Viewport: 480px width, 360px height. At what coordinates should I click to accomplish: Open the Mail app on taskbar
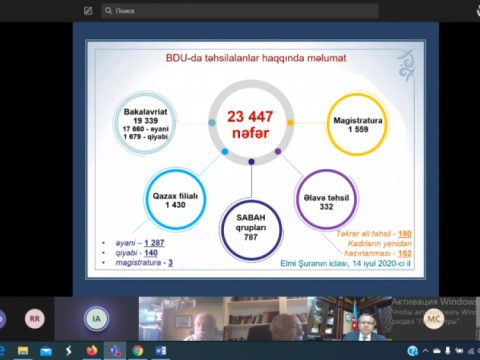coord(46,351)
